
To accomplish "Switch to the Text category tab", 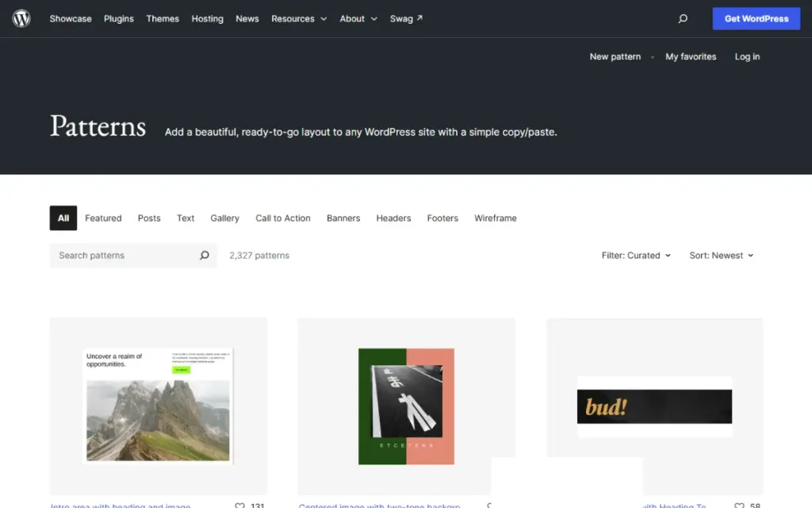I will pos(186,217).
